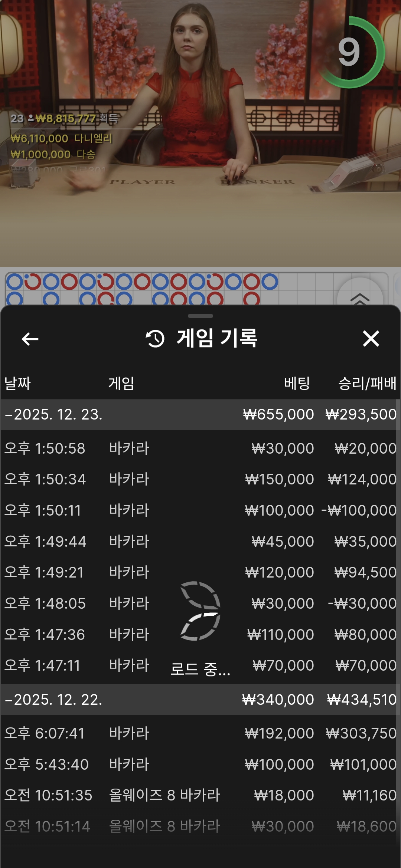Screen dimensions: 401x868
Task: Collapse the 2025. 12. 23. date group
Action: pyautogui.click(x=54, y=414)
